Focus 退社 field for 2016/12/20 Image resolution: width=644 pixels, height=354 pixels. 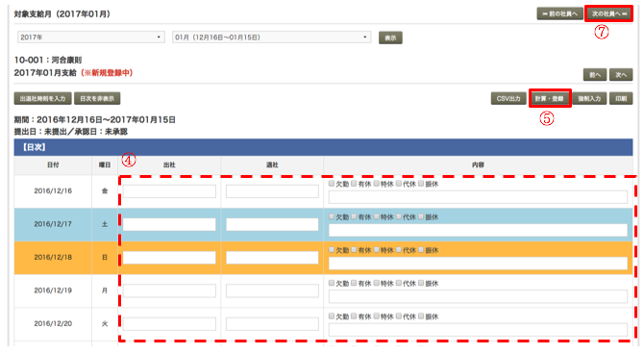tap(272, 324)
